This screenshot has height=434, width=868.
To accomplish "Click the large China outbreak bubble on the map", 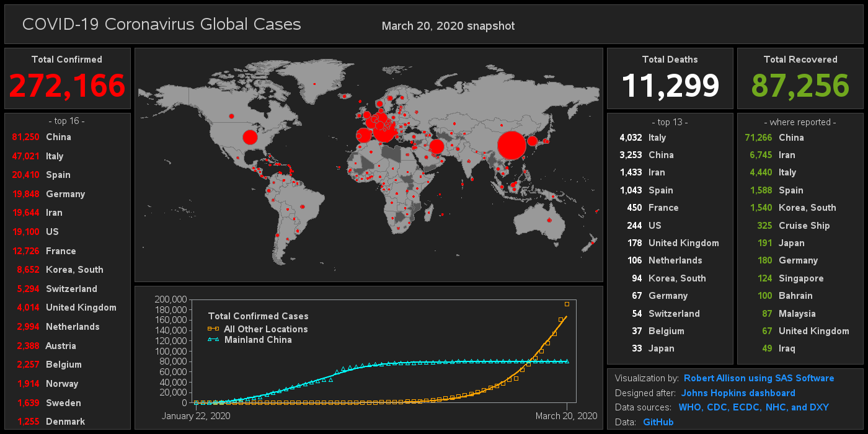I will click(x=510, y=144).
